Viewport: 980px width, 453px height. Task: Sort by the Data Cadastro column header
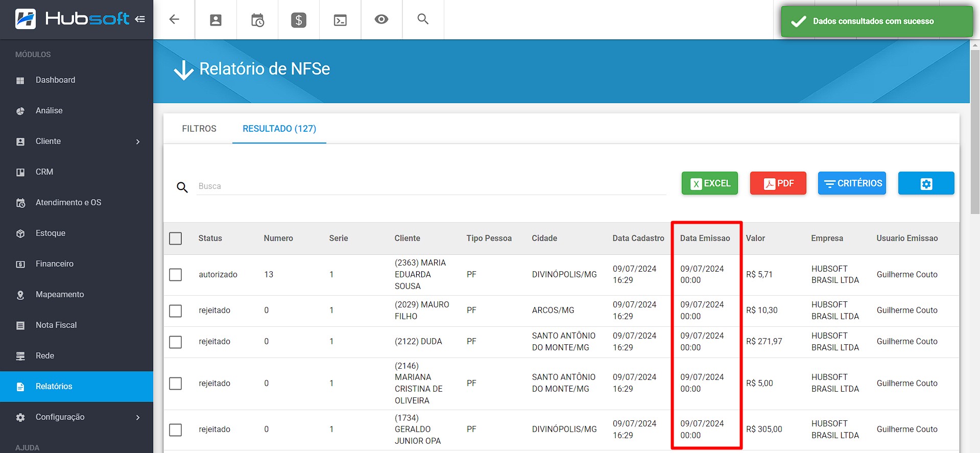[638, 239]
